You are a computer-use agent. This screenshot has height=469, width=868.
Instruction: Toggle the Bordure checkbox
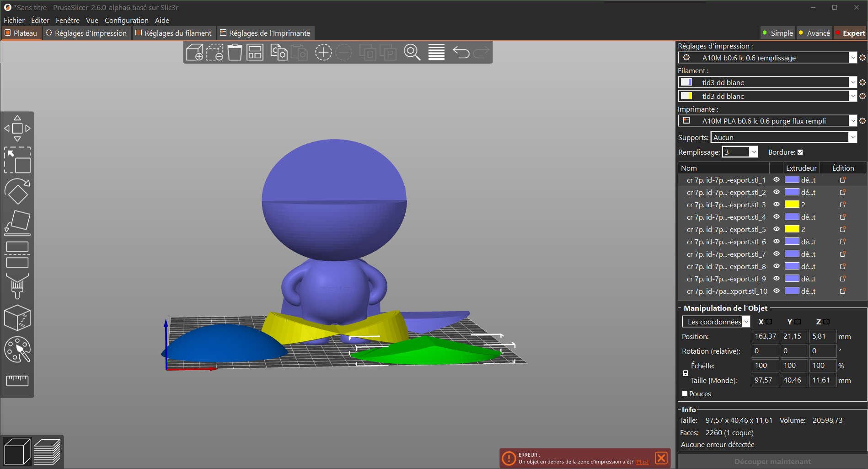(x=799, y=152)
